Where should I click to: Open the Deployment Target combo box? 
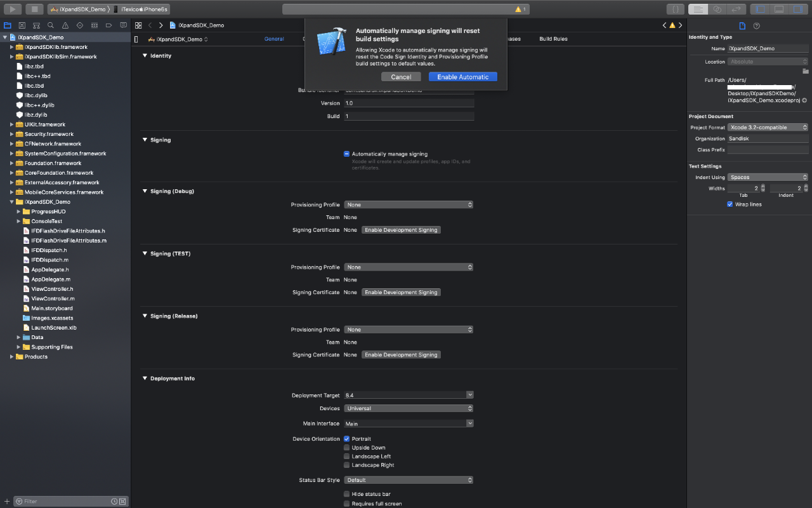[x=409, y=395]
